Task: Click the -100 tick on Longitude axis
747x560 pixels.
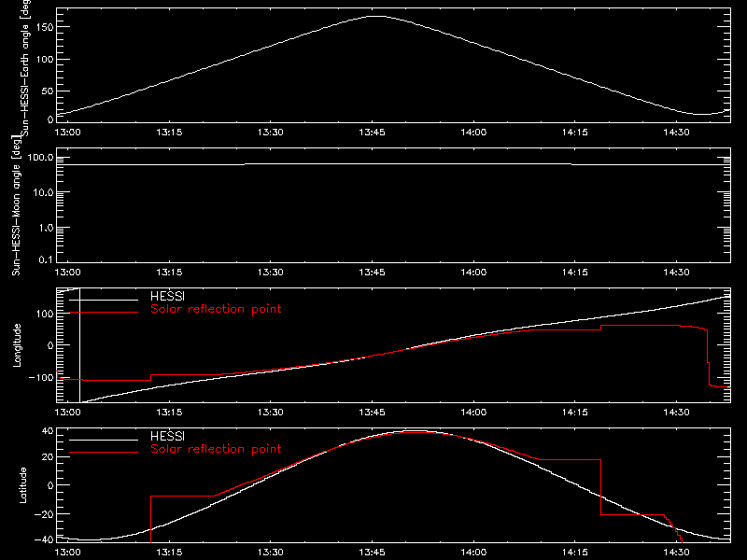Action: (41, 377)
